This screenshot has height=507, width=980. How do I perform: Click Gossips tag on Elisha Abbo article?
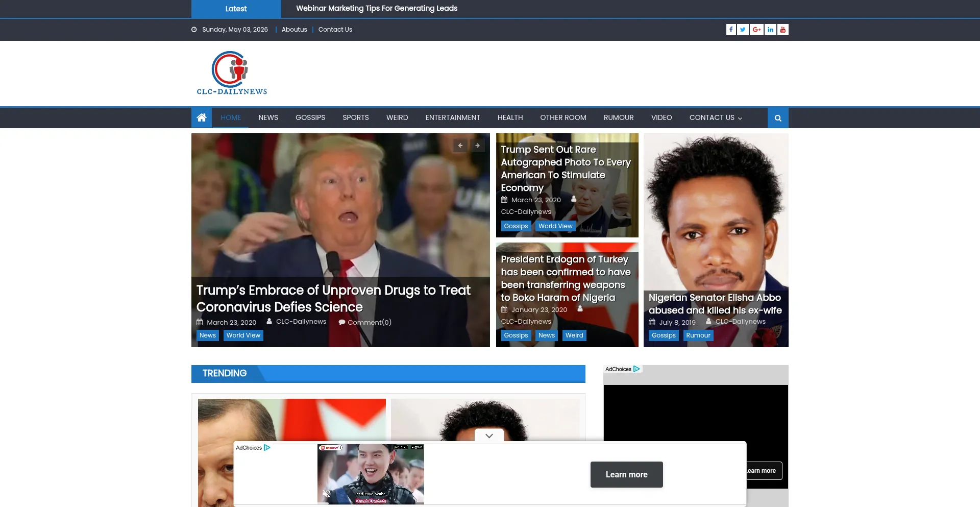(x=664, y=335)
